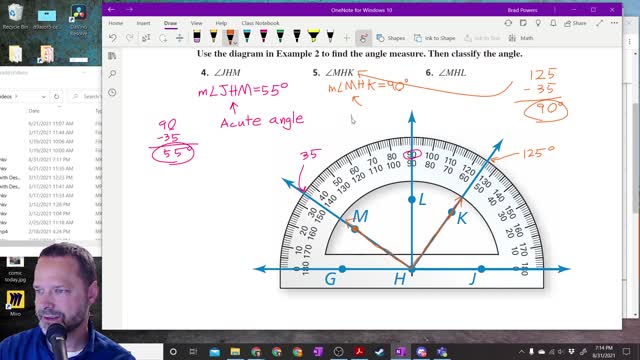Open Recycle Bin on desktop
The image size is (640, 360).
click(x=15, y=16)
